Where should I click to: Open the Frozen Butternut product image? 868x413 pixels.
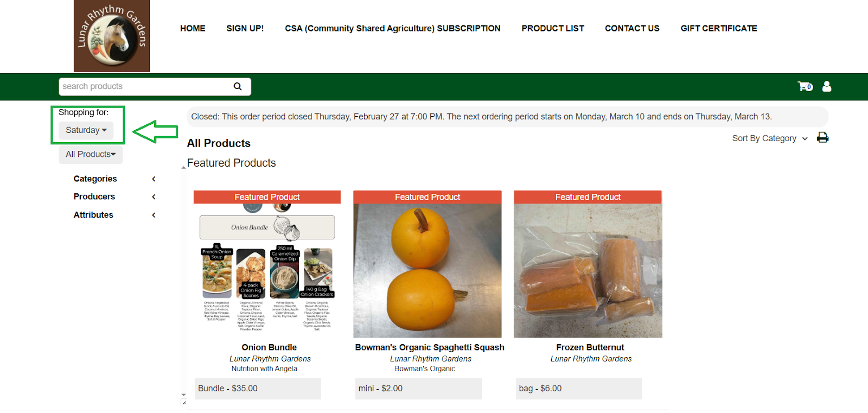[588, 270]
